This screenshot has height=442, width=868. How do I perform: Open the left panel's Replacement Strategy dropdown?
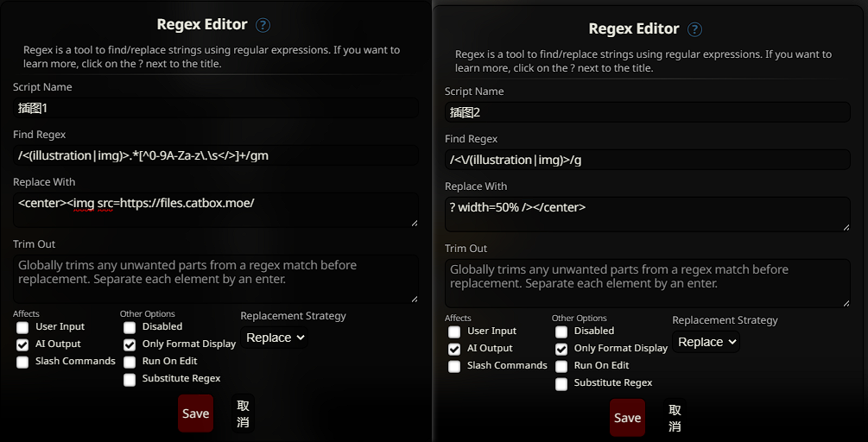point(275,338)
